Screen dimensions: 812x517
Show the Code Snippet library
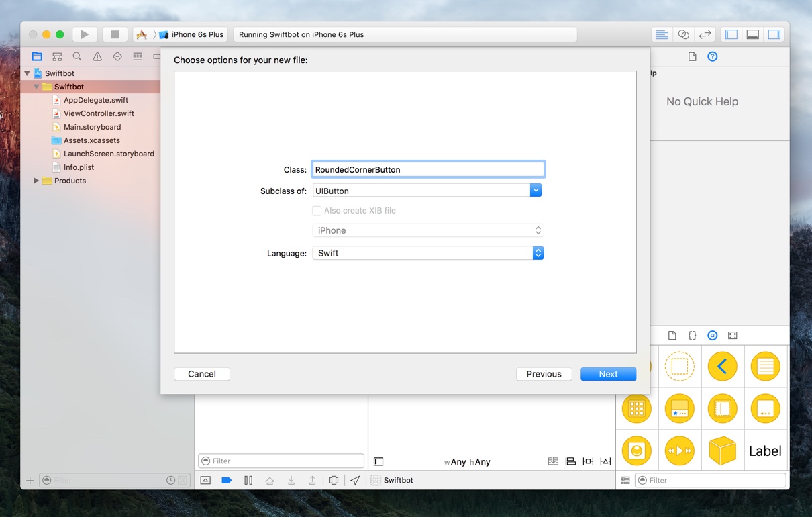coord(692,335)
